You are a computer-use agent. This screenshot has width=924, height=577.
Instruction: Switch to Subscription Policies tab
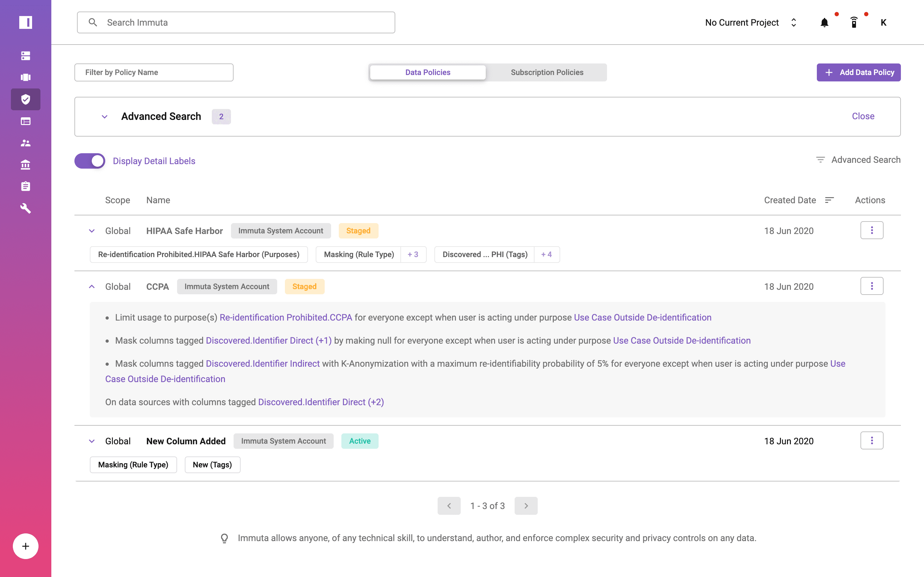point(546,72)
